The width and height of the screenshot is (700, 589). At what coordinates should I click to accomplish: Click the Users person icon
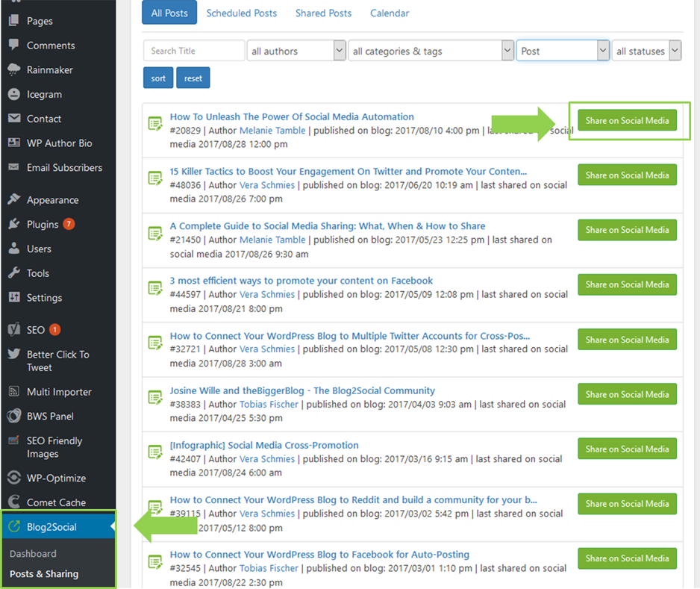[x=14, y=249]
